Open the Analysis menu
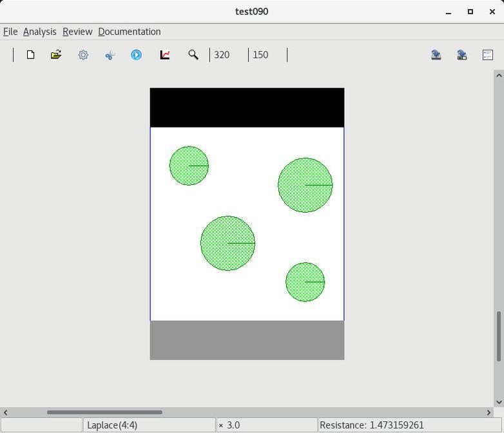 (x=39, y=32)
